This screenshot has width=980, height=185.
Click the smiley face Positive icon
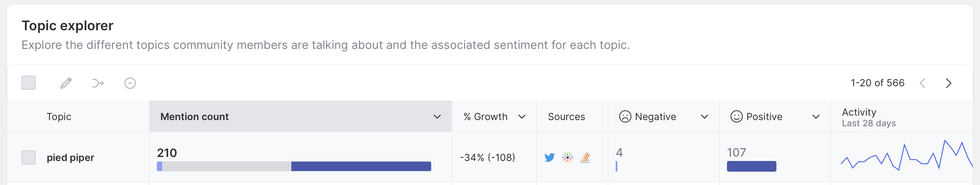[737, 117]
